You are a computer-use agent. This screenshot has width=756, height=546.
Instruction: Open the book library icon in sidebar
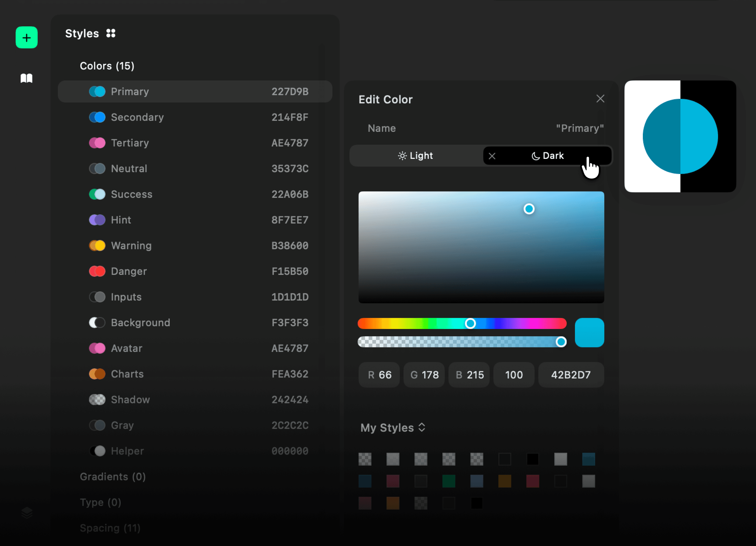27,78
